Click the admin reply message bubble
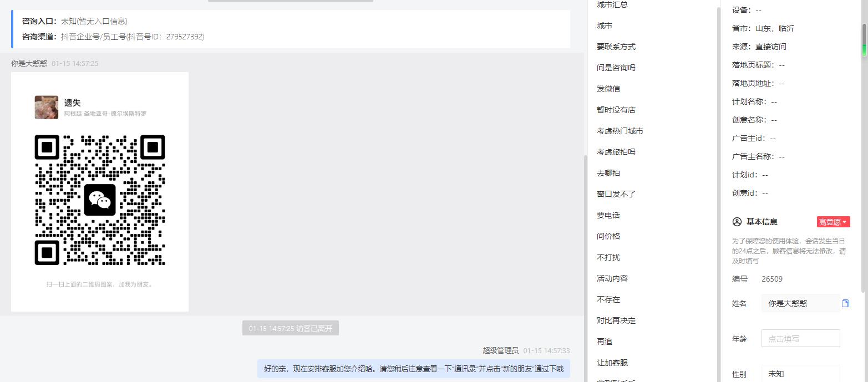 tap(414, 369)
